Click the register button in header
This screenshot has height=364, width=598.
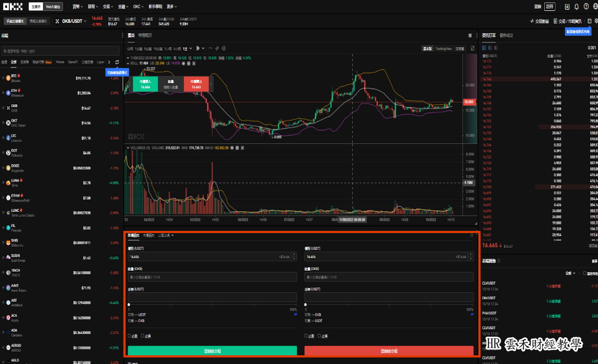550,7
